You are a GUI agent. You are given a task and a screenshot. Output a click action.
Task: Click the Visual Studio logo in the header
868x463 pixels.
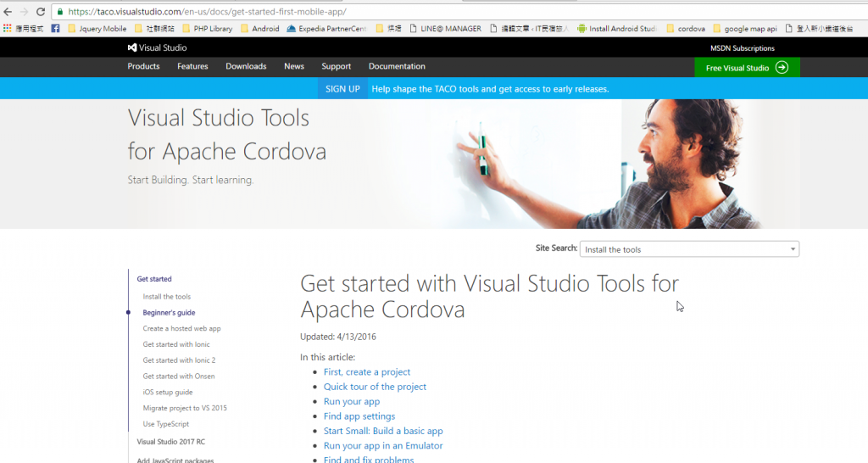pos(157,47)
